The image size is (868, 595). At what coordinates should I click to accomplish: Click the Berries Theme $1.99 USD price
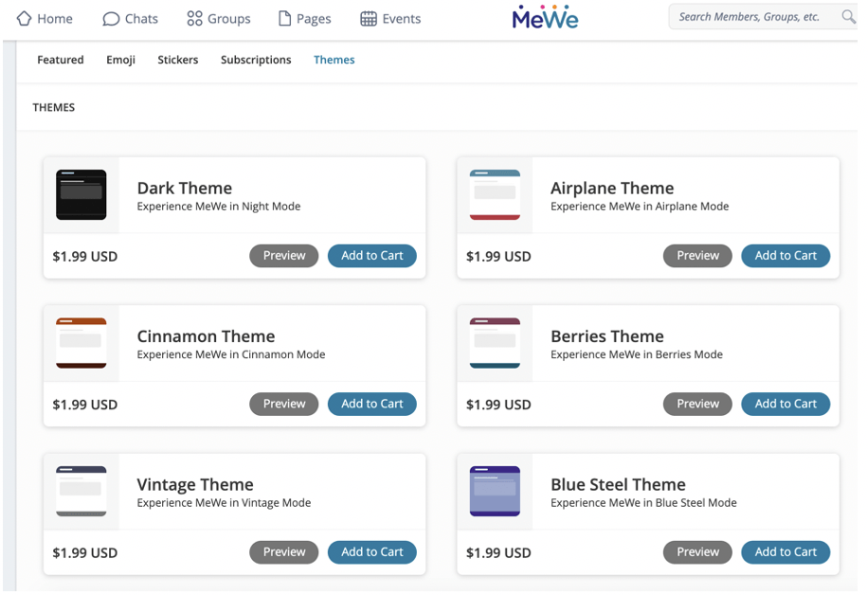498,406
